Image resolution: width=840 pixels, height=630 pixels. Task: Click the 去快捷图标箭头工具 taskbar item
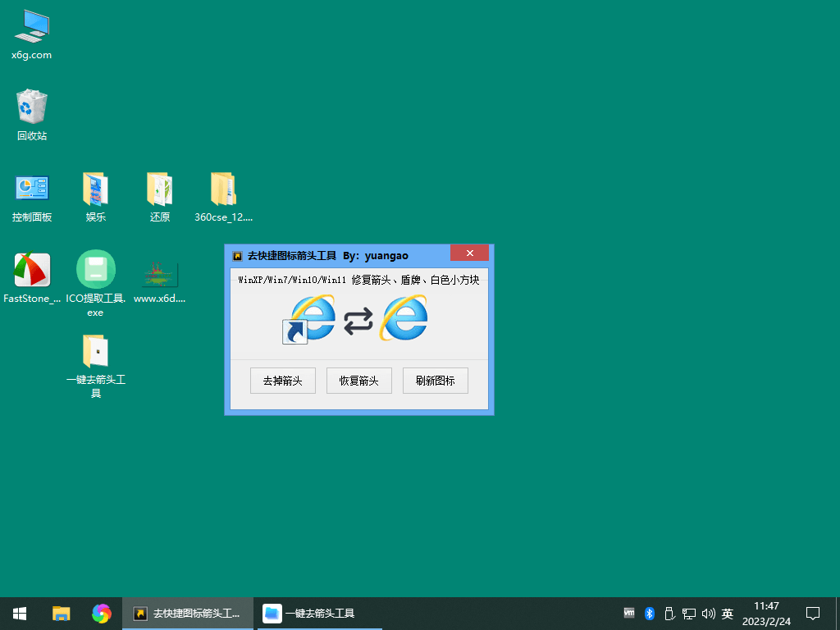point(188,613)
